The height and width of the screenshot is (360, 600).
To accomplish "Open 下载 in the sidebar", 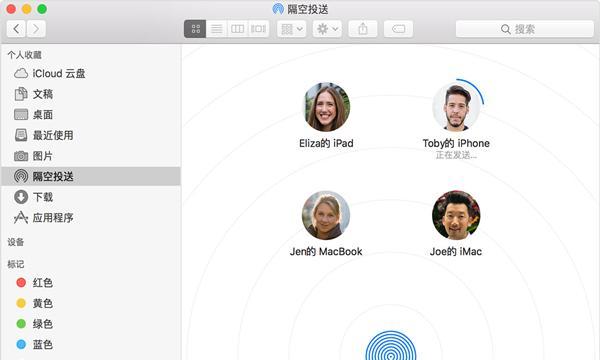I will click(x=91, y=197).
